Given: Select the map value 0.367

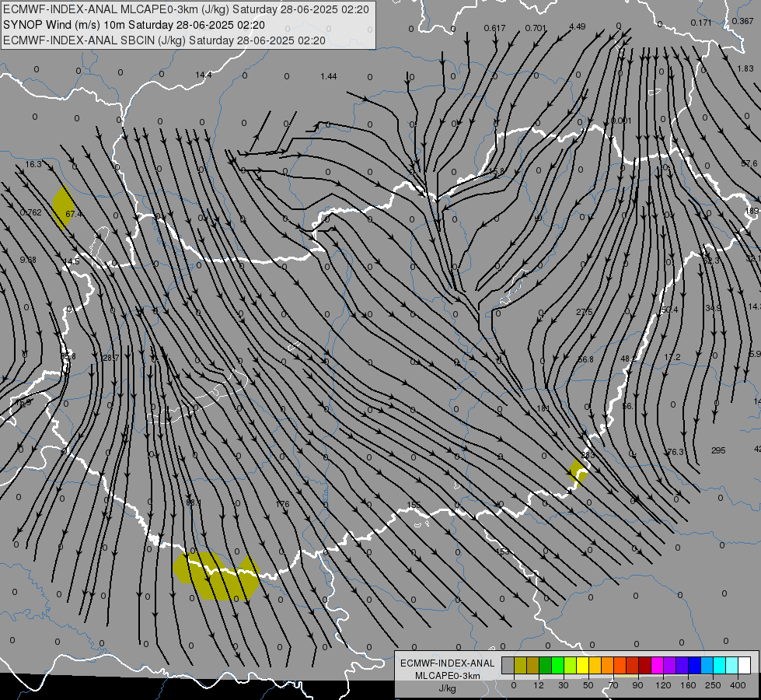Looking at the screenshot, I should coord(743,21).
